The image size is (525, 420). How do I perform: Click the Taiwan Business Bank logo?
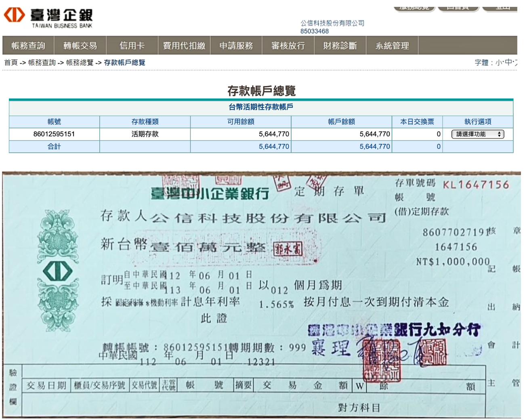(48, 18)
